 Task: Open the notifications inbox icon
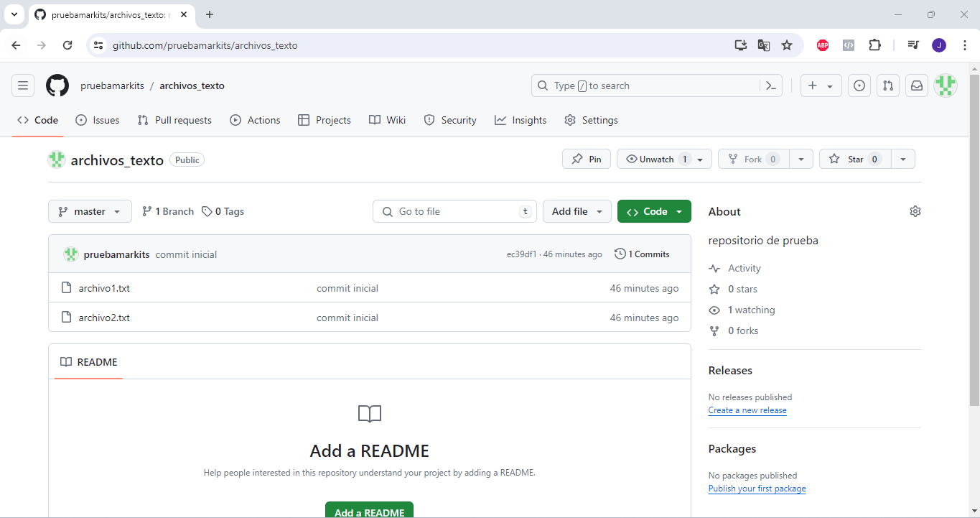[917, 85]
